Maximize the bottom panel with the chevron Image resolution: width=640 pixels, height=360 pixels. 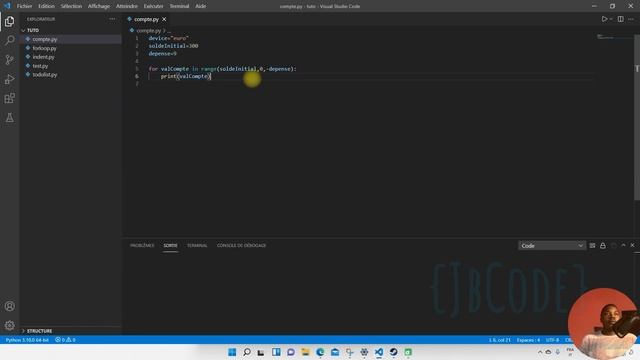(623, 246)
